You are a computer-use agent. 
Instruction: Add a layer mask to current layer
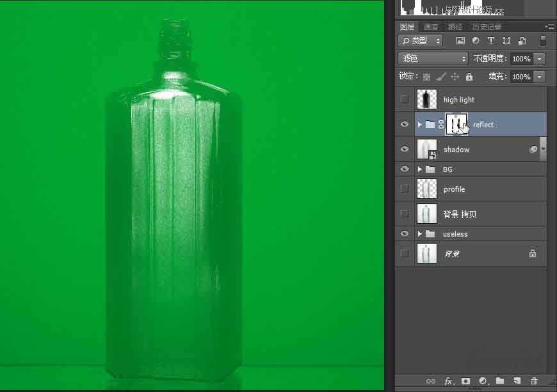tap(466, 381)
